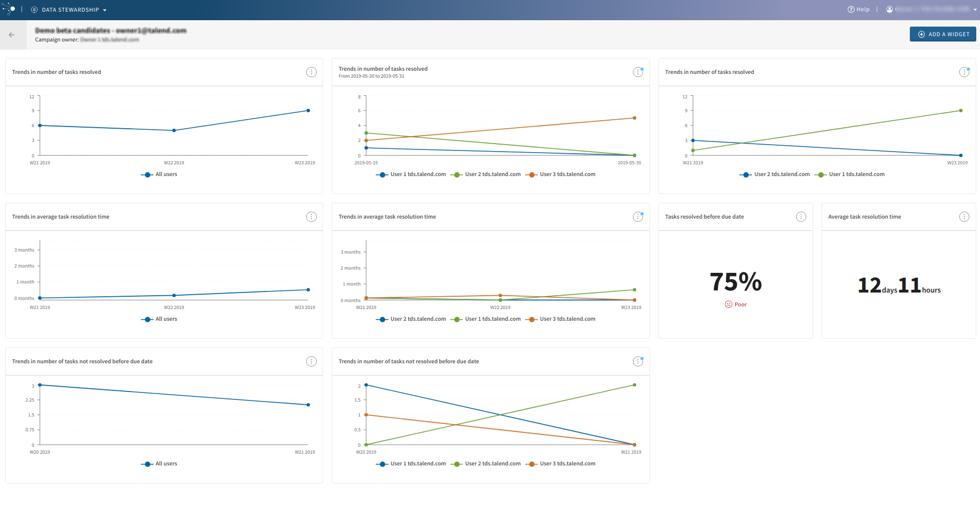Screen dimensions: 980x509
Task: Click the campaign owner name link
Action: (109, 40)
